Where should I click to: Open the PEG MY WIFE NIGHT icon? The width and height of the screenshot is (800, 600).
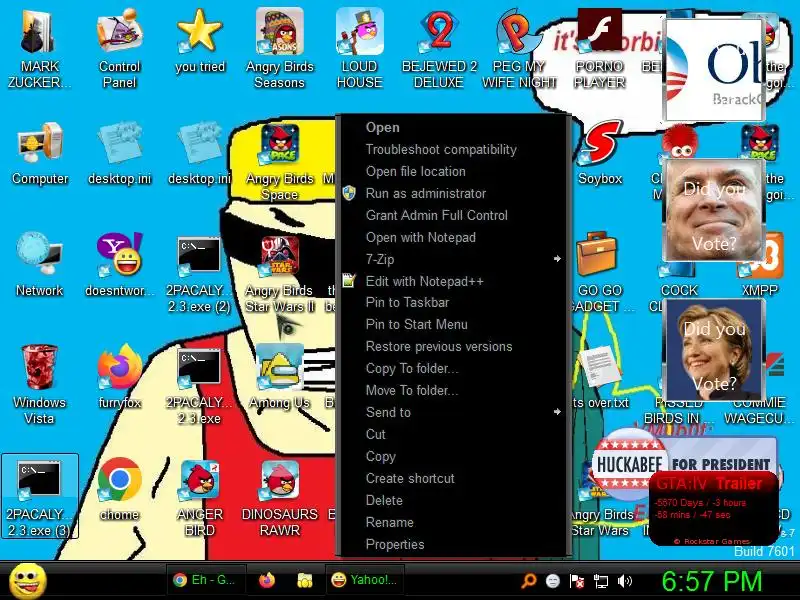(x=519, y=49)
